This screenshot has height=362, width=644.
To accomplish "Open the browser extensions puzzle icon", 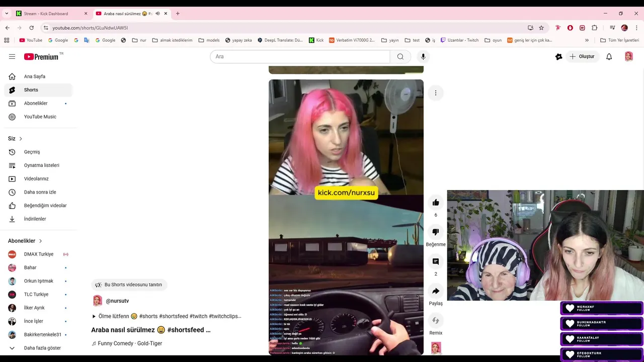I will tap(595, 28).
